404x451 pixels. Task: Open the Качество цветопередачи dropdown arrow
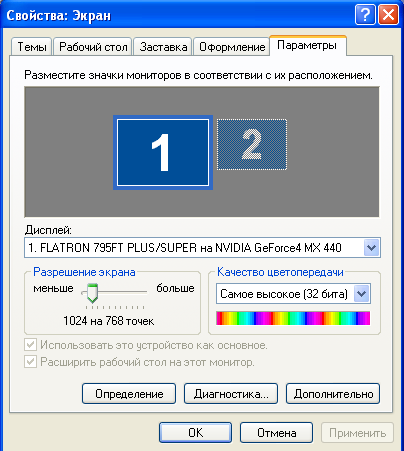362,294
